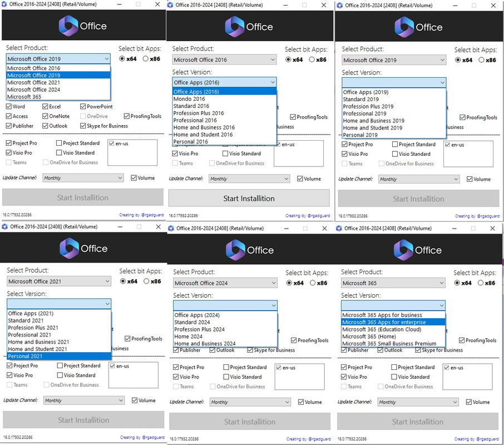Open the Select Product dropdown showing Microsoft Office 2016
The width and height of the screenshot is (504, 445).
pos(224,60)
